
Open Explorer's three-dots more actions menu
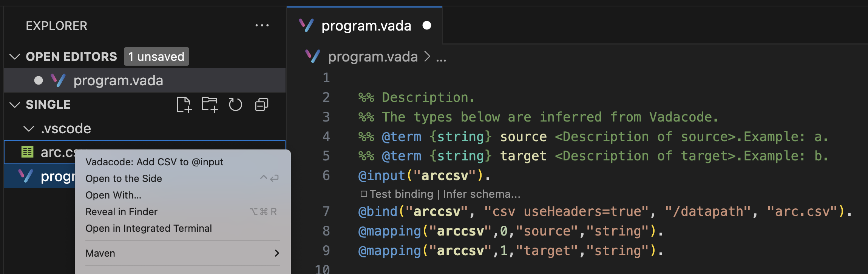tap(262, 26)
